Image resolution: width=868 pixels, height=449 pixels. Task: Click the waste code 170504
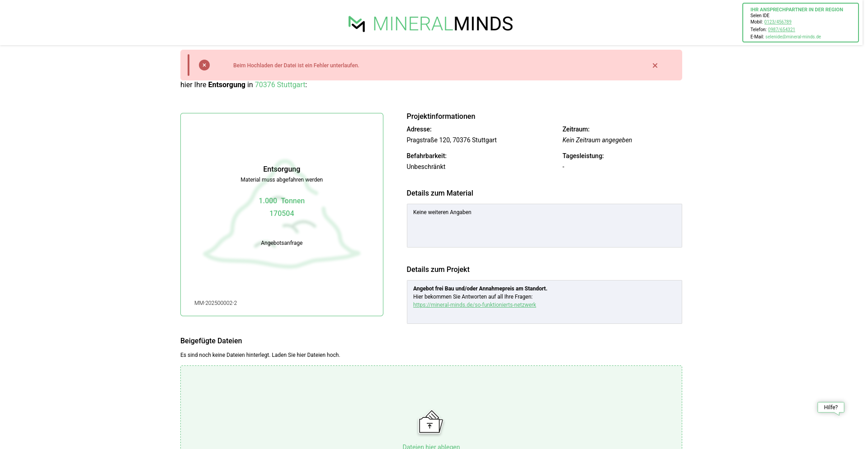(x=281, y=214)
